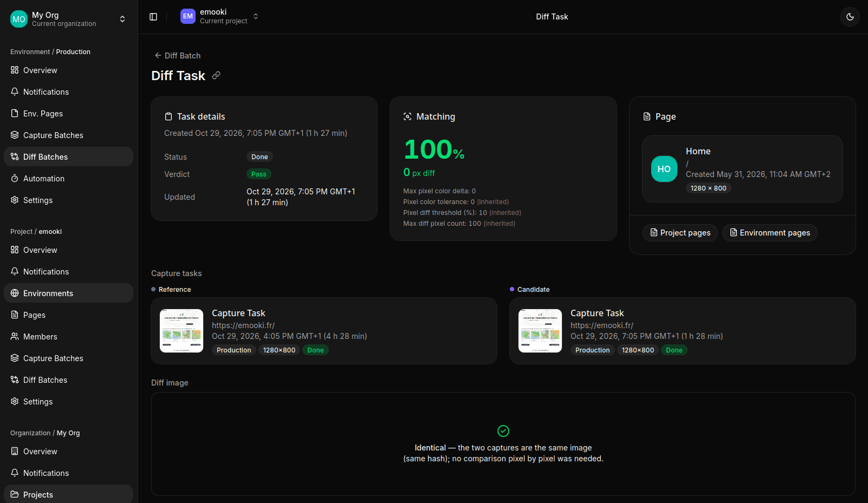Open the Home page card
The image size is (868, 503).
coord(742,169)
